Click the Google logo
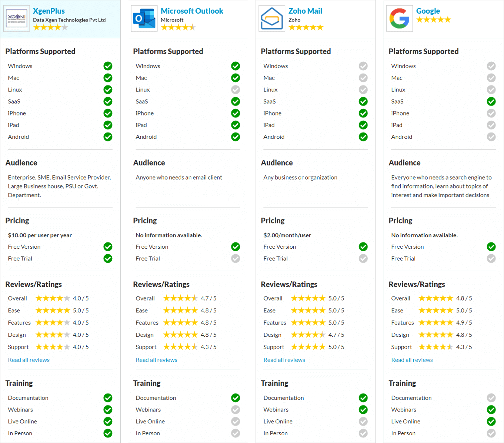504x443 pixels. 399,18
